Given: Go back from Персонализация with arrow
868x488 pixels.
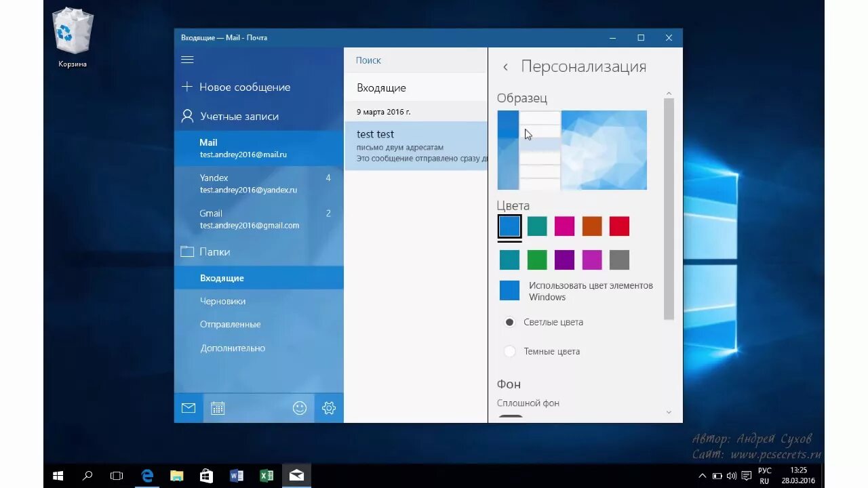Looking at the screenshot, I should click(505, 67).
